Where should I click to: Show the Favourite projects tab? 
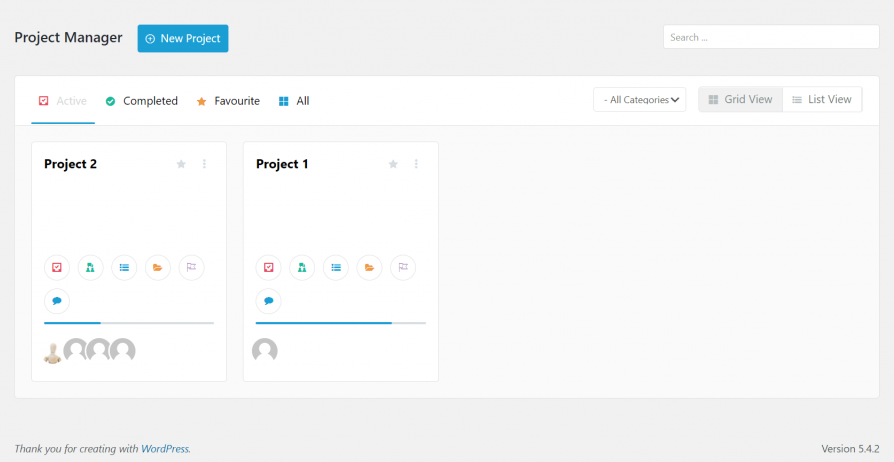[228, 101]
